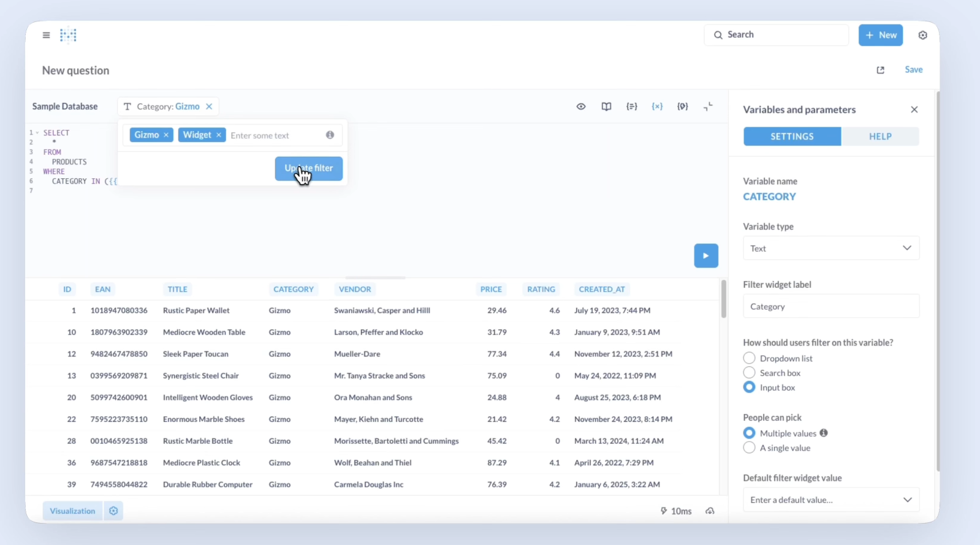Open the SQL snippets icon
The width and height of the screenshot is (980, 545).
point(632,107)
